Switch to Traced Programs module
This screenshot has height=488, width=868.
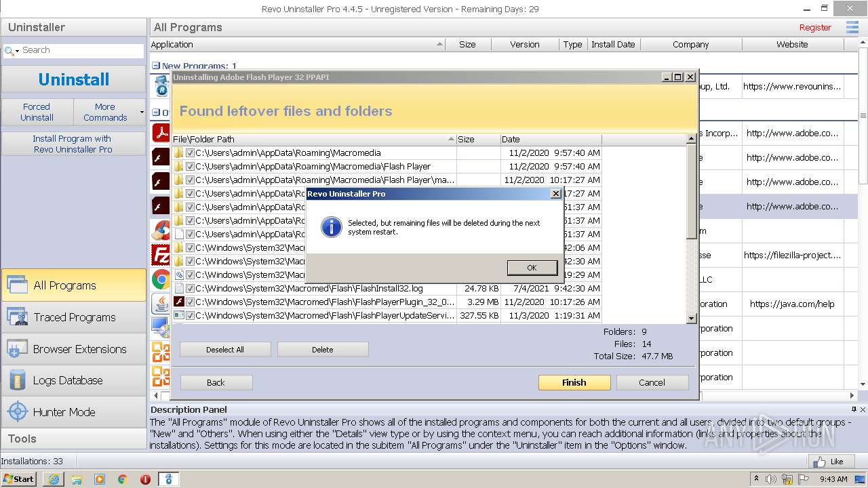(73, 317)
